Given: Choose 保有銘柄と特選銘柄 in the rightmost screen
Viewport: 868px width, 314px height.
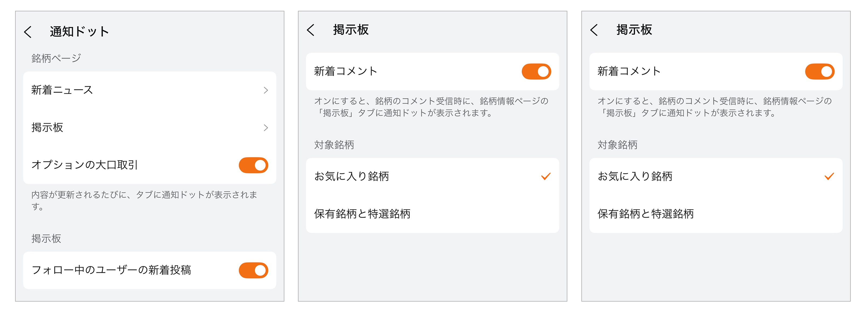Looking at the screenshot, I should click(x=645, y=214).
